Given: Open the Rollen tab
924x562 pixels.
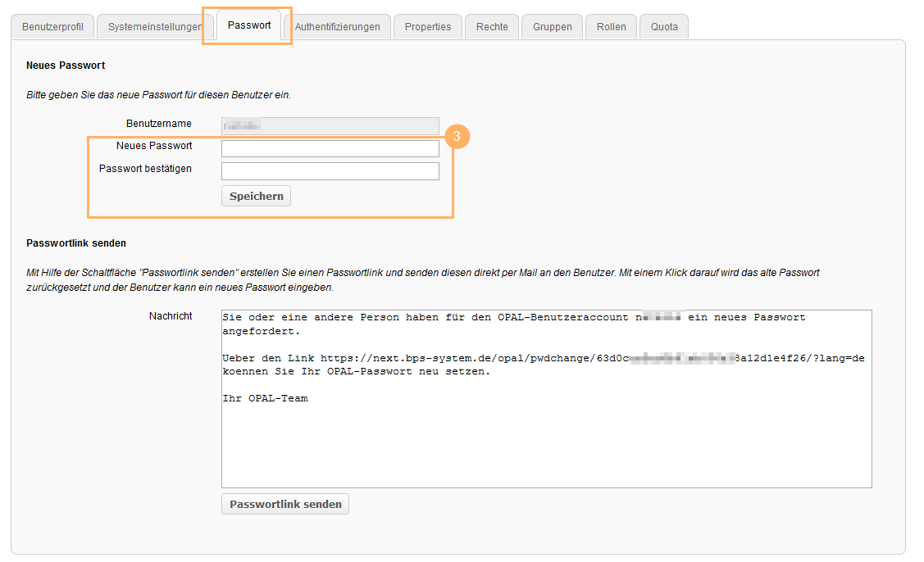Looking at the screenshot, I should point(612,26).
